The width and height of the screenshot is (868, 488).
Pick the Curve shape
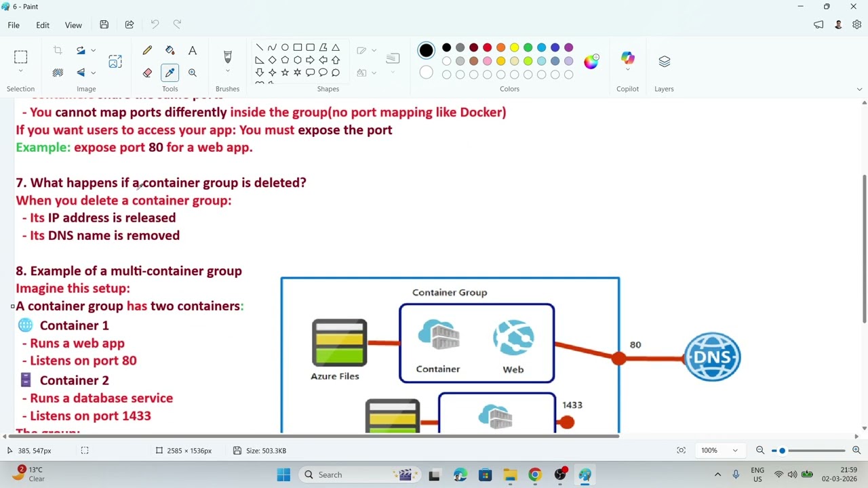click(272, 47)
